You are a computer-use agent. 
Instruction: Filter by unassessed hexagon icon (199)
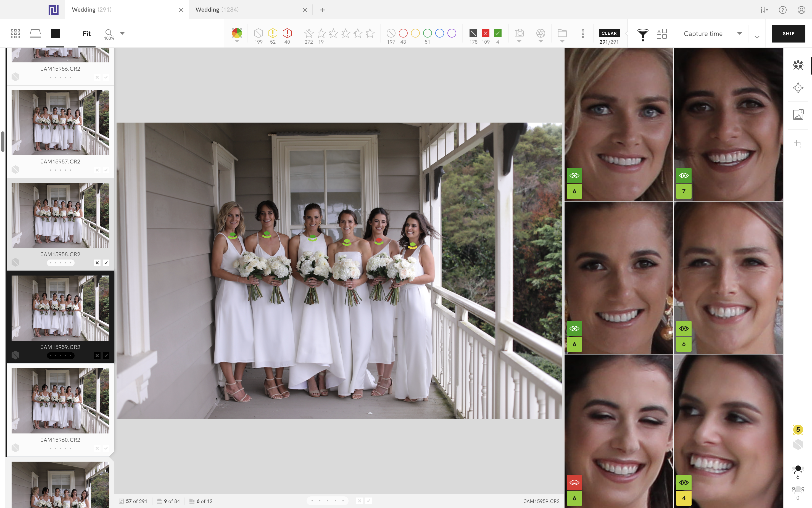pyautogui.click(x=259, y=33)
